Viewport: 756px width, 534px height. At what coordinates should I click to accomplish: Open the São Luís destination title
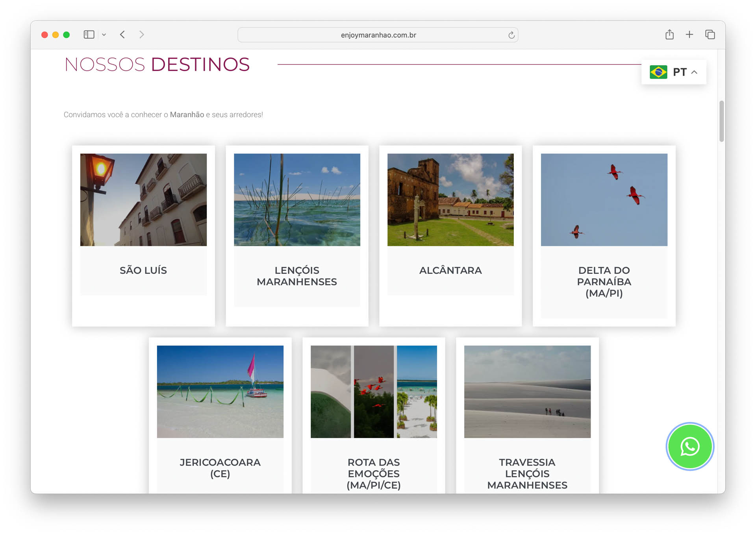pos(143,270)
